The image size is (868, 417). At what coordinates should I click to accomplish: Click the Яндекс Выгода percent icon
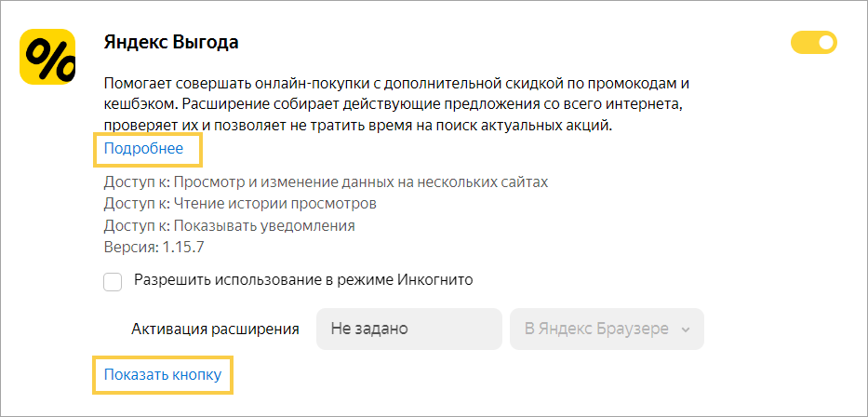pos(48,57)
